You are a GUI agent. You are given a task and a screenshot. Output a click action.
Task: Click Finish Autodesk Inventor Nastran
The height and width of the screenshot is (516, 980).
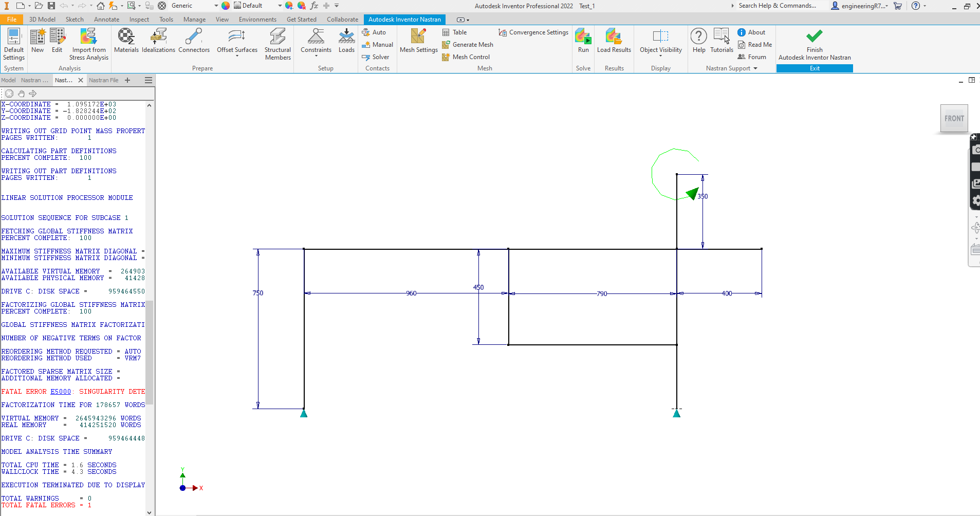click(815, 44)
